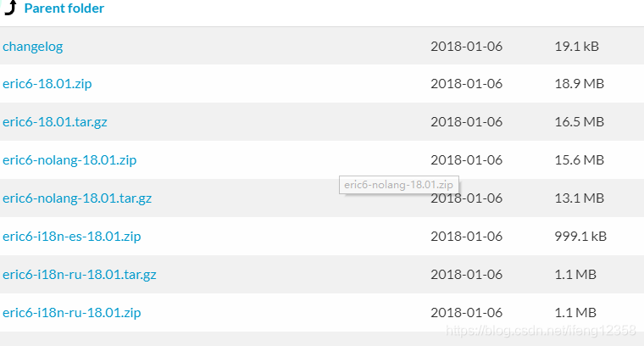Image resolution: width=644 pixels, height=346 pixels.
Task: Click the date of eric6-i18n-ru-18.01.zip row
Action: pyautogui.click(x=467, y=313)
